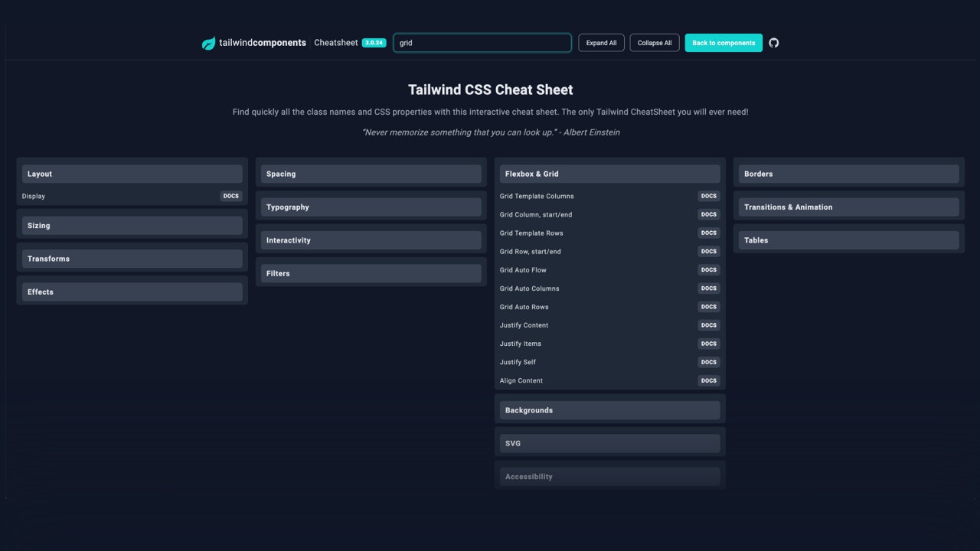Select the Justify Self label
Screen dimensions: 980x551
click(x=518, y=362)
